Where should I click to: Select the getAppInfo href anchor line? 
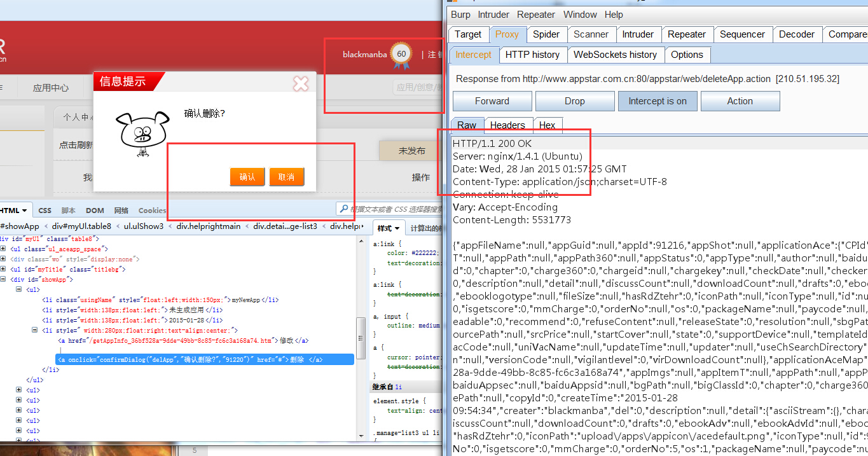coord(184,340)
